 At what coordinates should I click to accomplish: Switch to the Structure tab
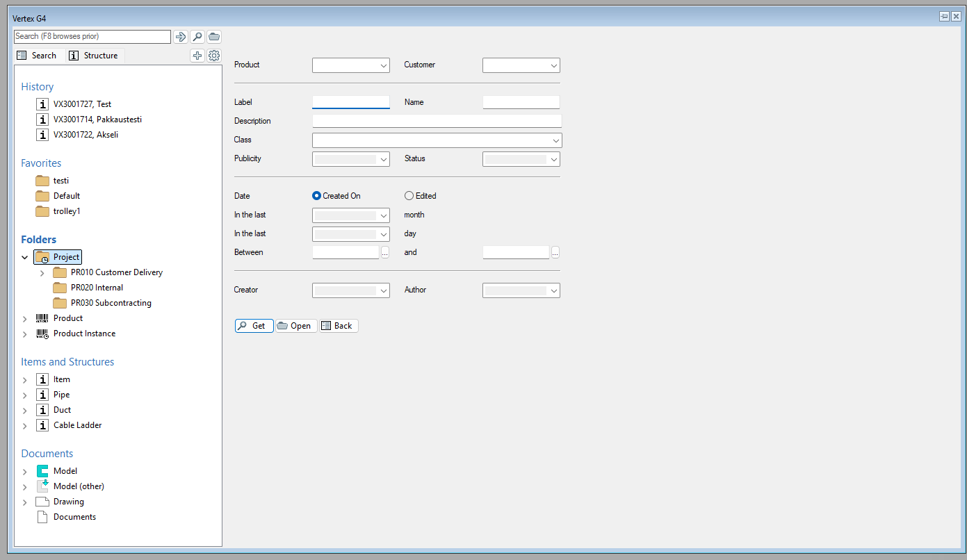click(x=94, y=56)
